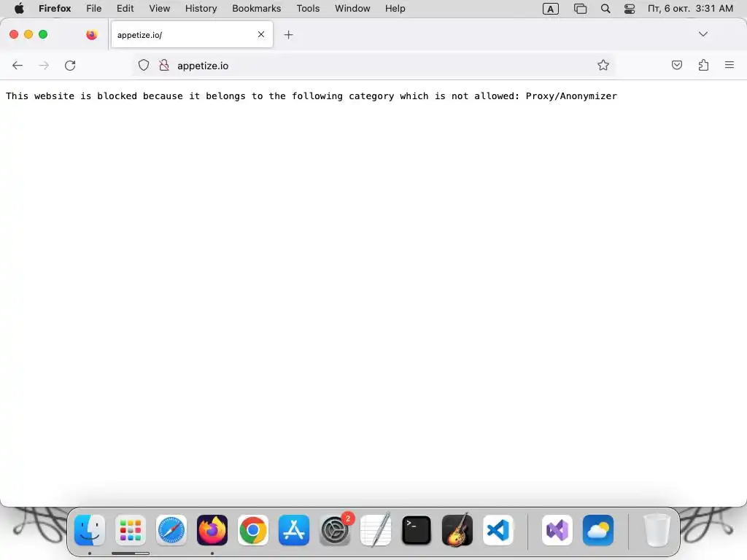
Task: Open Launchpad from the Dock
Action: click(131, 530)
